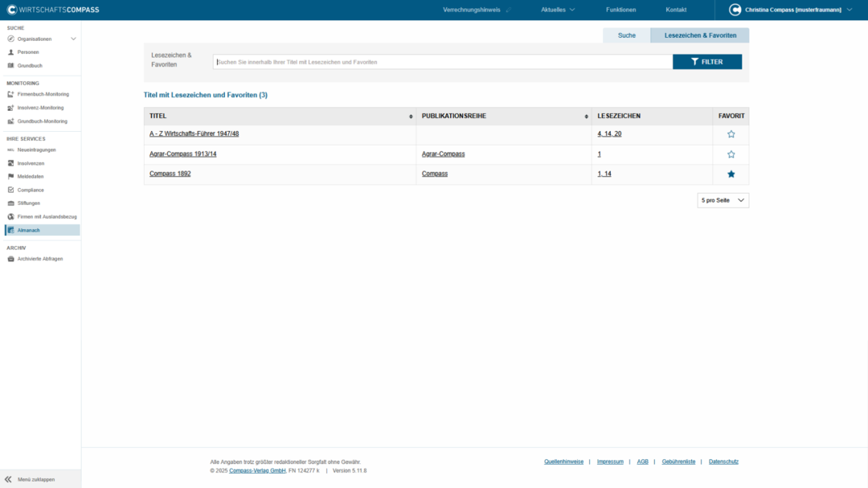Screen dimensions: 868x488
Task: Click the Compliance check icon
Action: click(x=10, y=190)
